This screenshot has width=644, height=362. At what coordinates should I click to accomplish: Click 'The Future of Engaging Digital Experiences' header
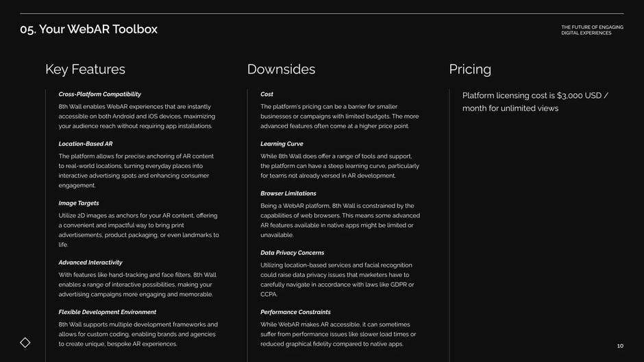(x=592, y=30)
